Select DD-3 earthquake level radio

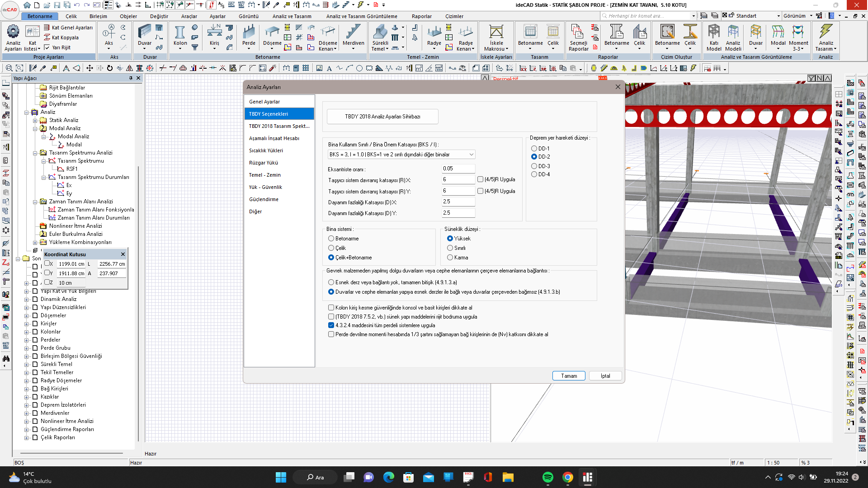coord(534,166)
